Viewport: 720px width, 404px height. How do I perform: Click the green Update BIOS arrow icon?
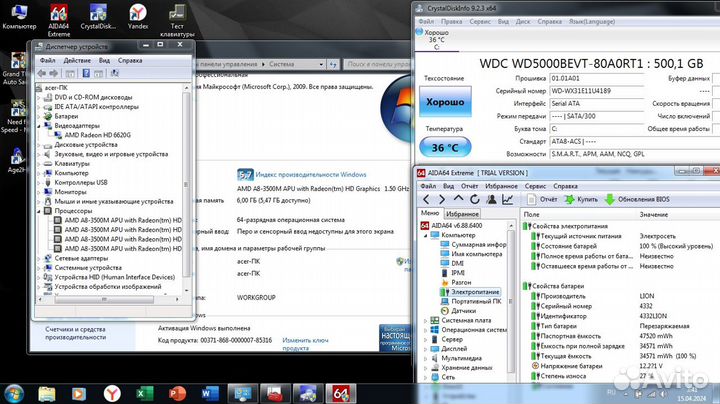tap(611, 200)
